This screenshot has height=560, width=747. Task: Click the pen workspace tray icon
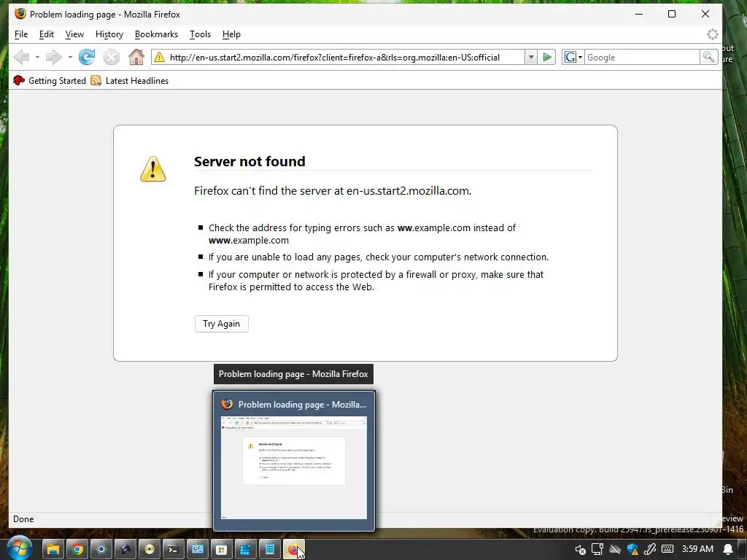tap(650, 550)
